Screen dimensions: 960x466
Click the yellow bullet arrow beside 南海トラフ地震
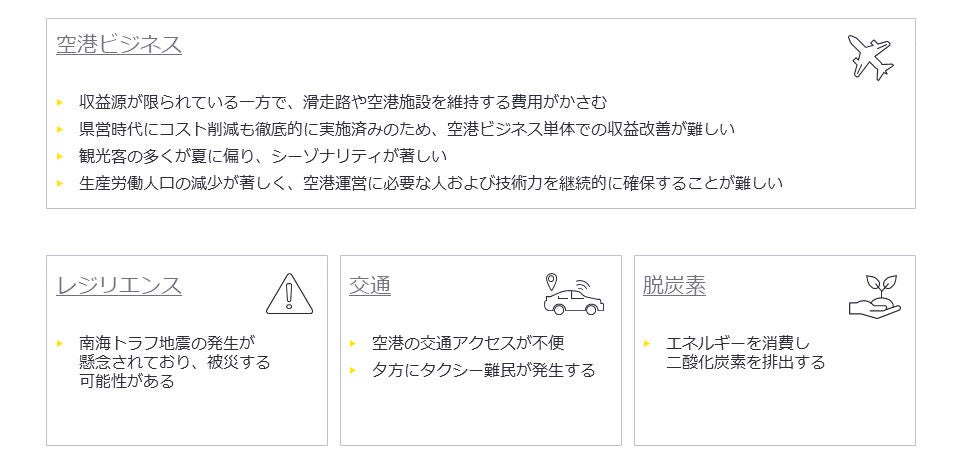[x=60, y=344]
